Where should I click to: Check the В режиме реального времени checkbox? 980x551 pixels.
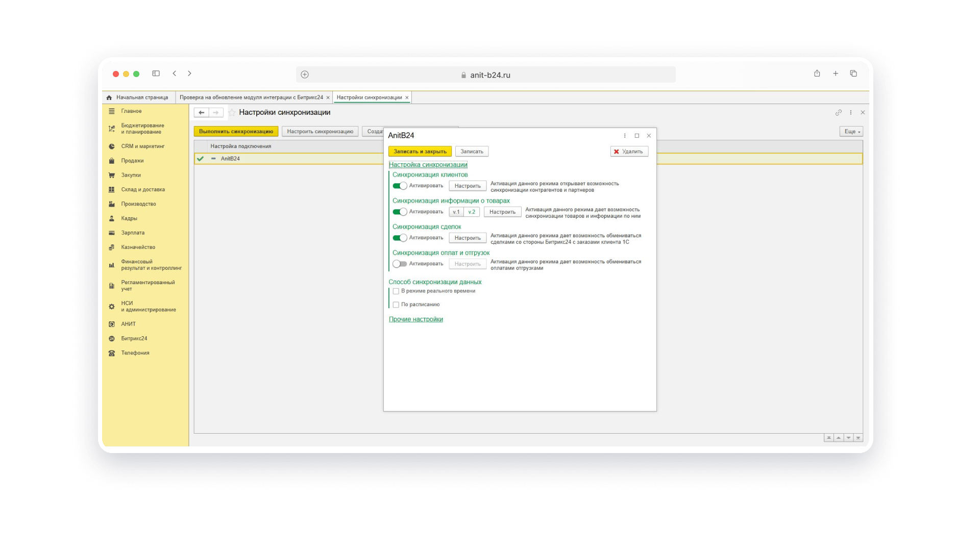pyautogui.click(x=396, y=291)
